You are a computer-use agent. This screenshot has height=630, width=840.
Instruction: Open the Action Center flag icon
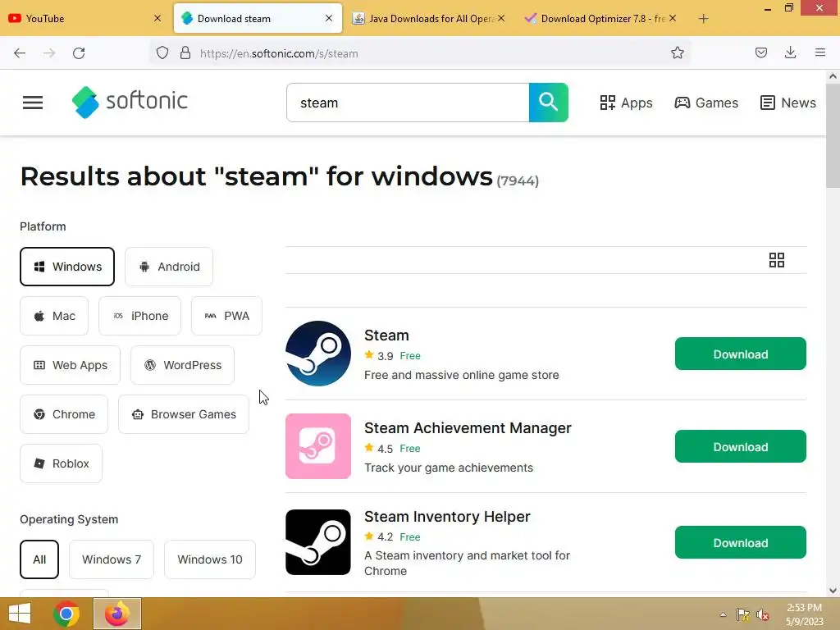[743, 614]
